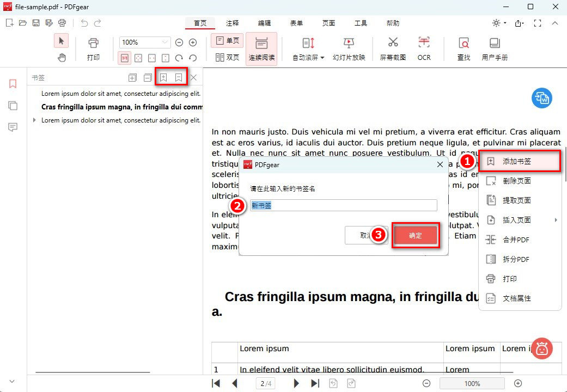Click the 屏幕截图 screenshot scissors tool

point(393,49)
